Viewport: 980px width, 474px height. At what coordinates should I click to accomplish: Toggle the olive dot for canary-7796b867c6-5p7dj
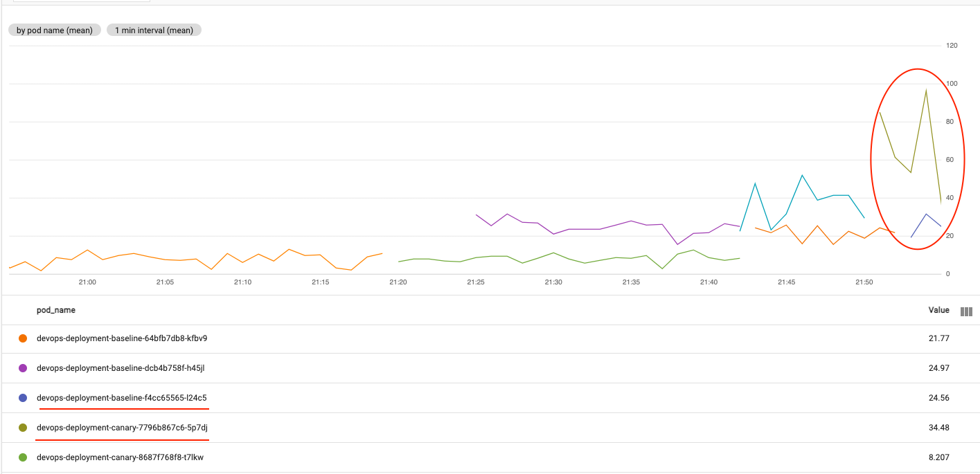[x=23, y=428]
